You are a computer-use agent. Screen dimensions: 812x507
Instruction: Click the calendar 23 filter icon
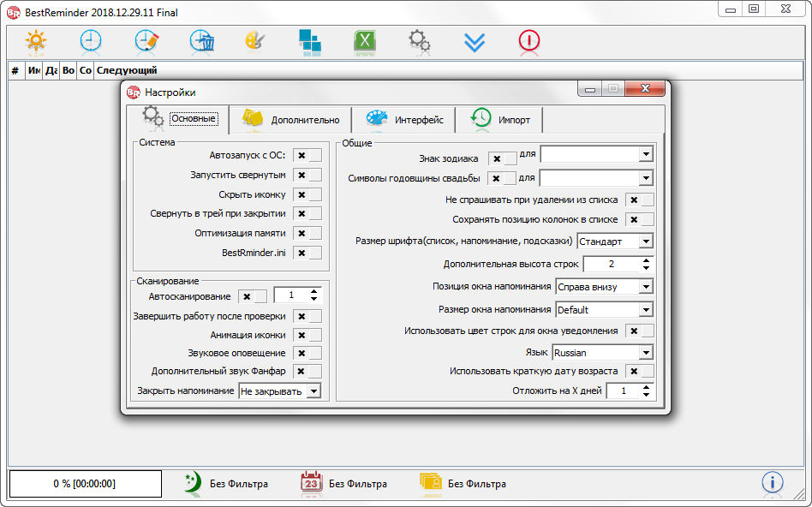(x=311, y=483)
